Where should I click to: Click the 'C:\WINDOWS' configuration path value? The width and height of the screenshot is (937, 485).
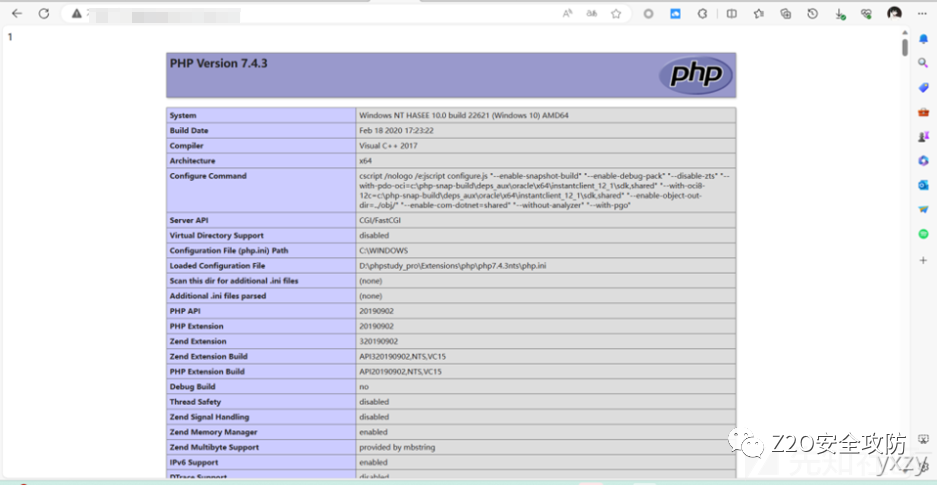point(384,251)
